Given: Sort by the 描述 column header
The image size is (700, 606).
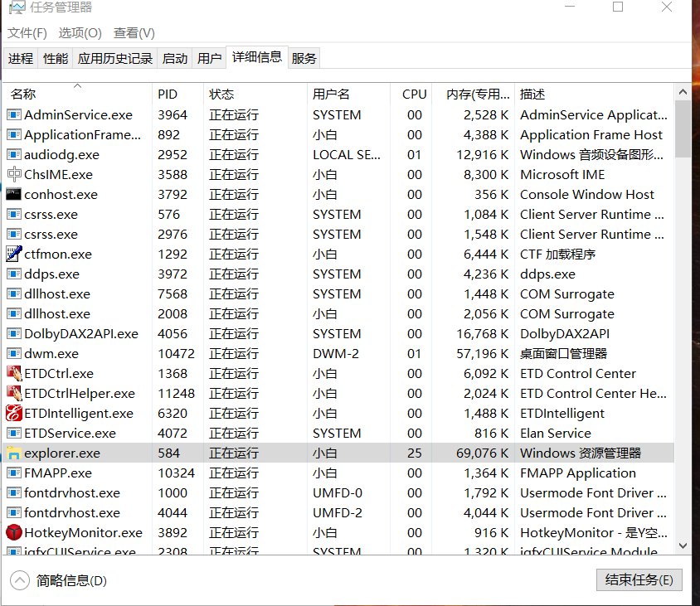Looking at the screenshot, I should pos(594,95).
